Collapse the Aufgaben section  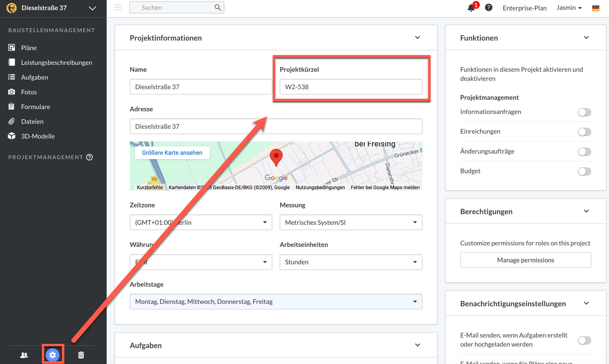pyautogui.click(x=417, y=345)
